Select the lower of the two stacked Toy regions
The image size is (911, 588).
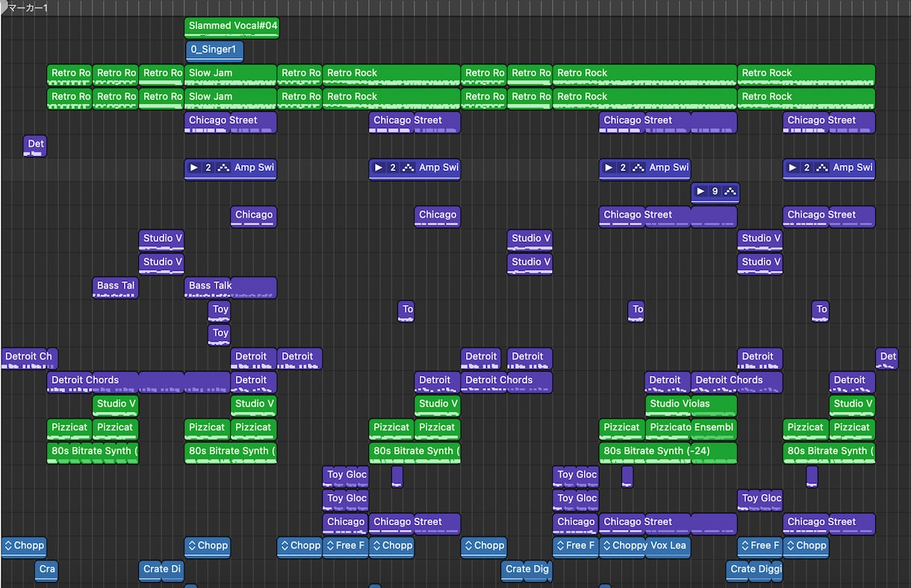click(x=220, y=335)
